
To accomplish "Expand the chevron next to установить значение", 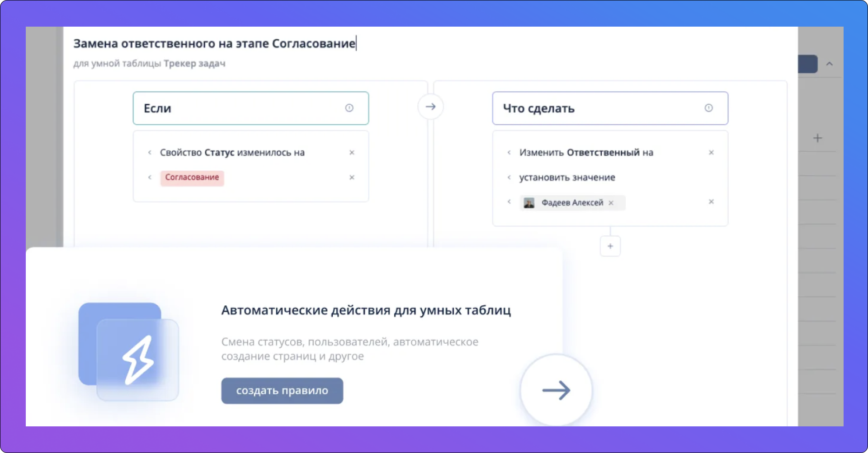I will click(509, 177).
